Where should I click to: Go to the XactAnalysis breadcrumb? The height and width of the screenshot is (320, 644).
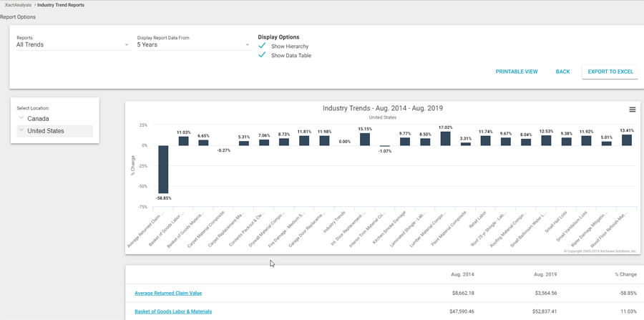[18, 5]
